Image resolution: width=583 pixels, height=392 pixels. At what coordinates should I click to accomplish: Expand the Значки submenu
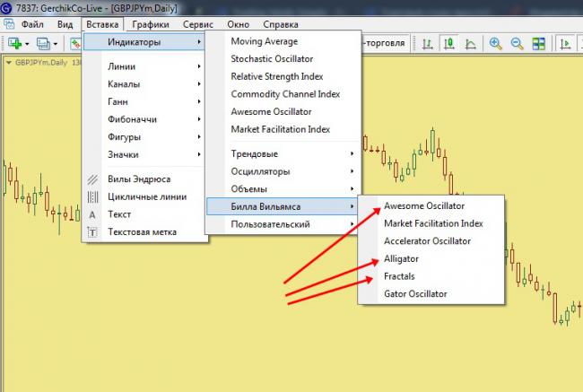click(144, 154)
